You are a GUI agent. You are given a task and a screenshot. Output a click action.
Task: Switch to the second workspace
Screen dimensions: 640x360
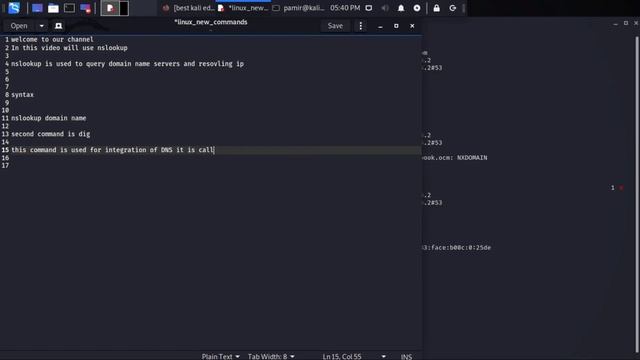tap(124, 8)
